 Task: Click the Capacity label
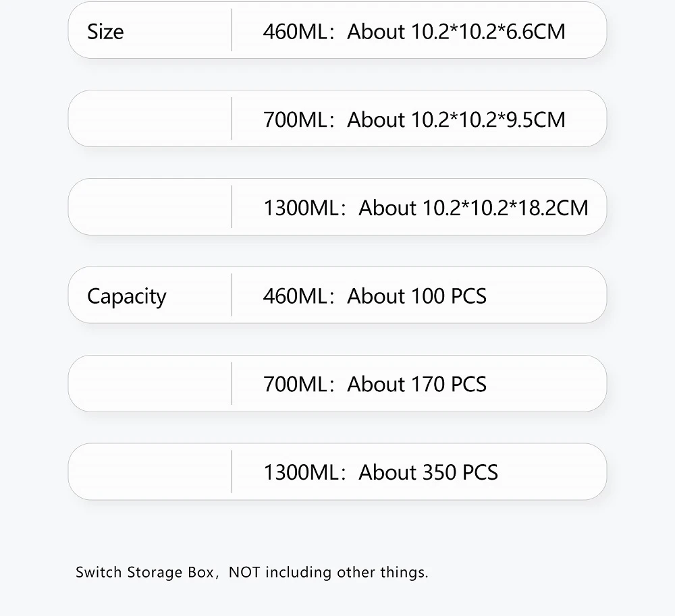127,296
